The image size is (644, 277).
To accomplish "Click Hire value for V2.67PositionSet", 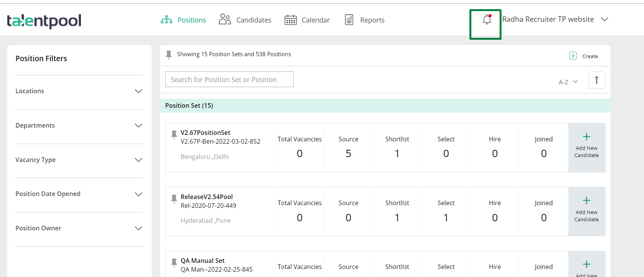I will (495, 154).
